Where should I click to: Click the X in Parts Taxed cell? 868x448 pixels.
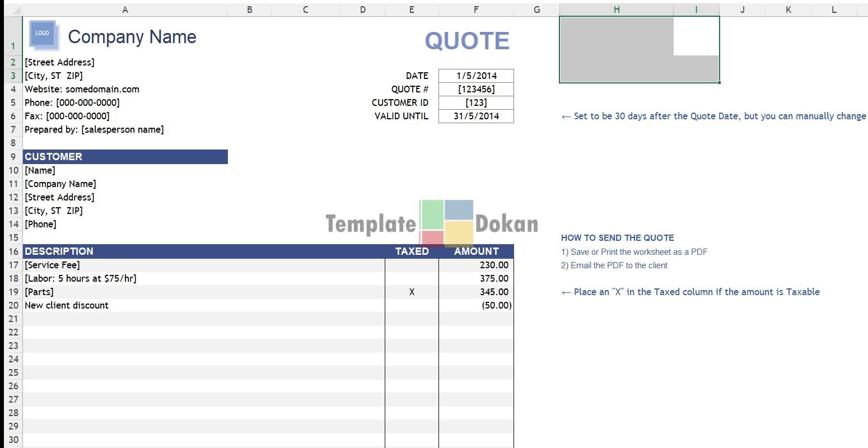point(412,292)
